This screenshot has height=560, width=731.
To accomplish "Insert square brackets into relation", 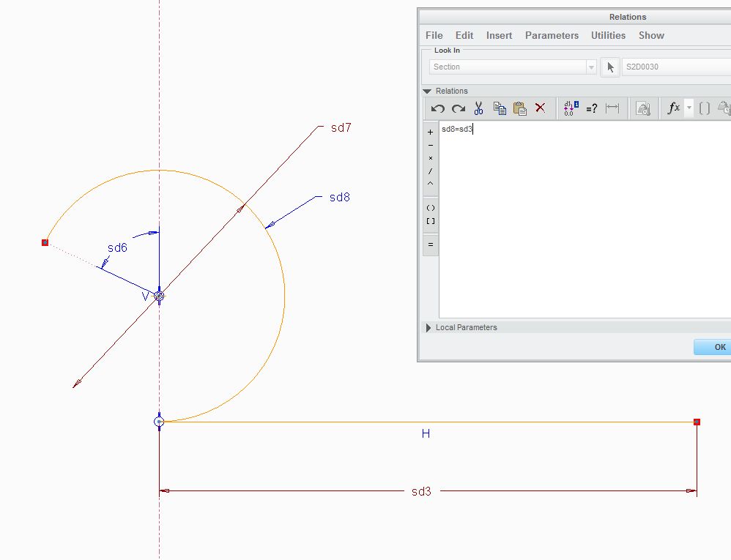I will point(430,221).
